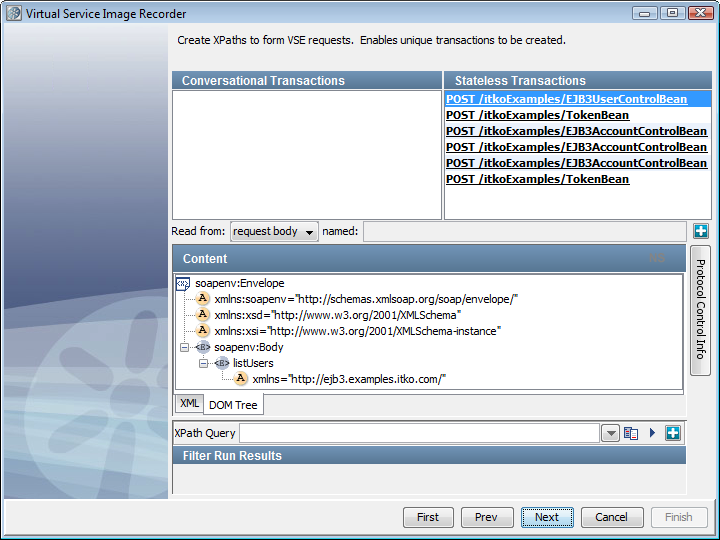Select the listUsers tree label
This screenshot has height=540, width=720.
pos(253,363)
